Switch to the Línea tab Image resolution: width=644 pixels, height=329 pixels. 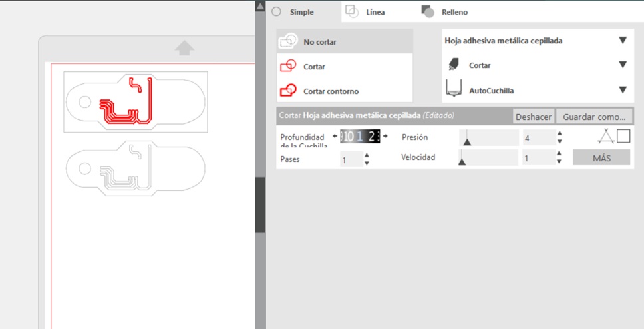(x=375, y=12)
